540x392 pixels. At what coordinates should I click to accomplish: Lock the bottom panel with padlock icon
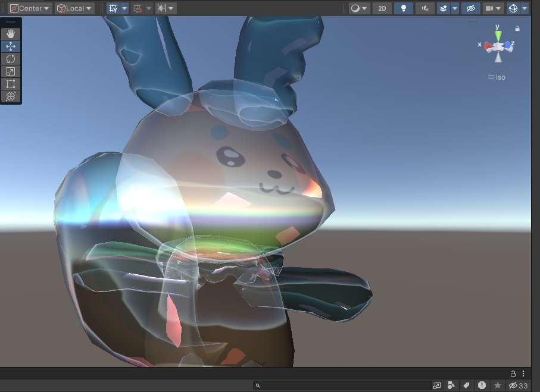coord(513,374)
